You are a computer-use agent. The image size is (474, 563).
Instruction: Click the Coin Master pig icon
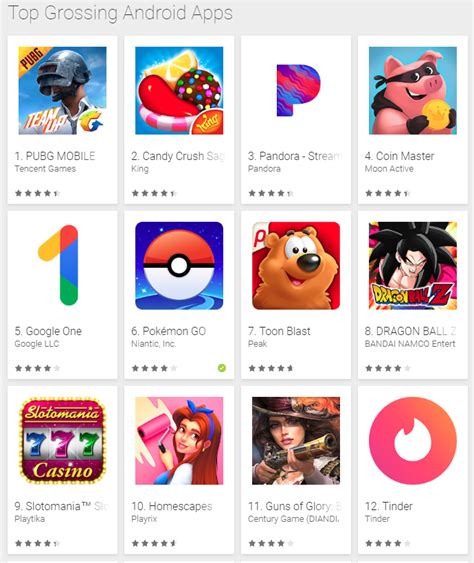[413, 90]
